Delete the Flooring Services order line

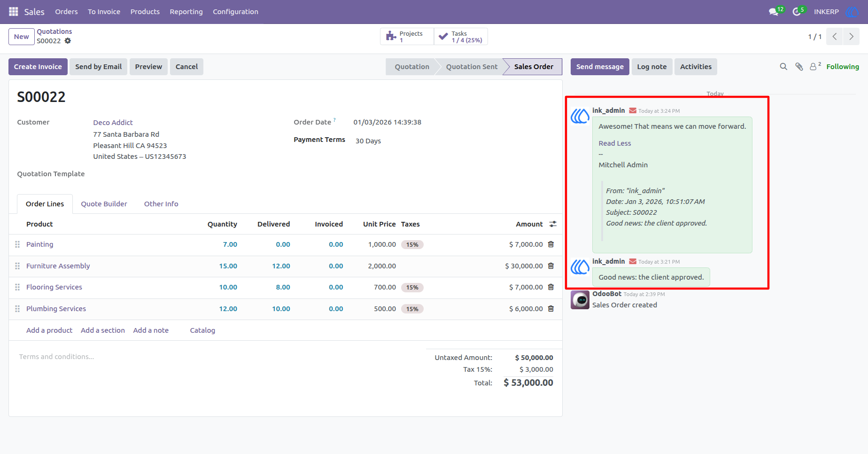[551, 287]
